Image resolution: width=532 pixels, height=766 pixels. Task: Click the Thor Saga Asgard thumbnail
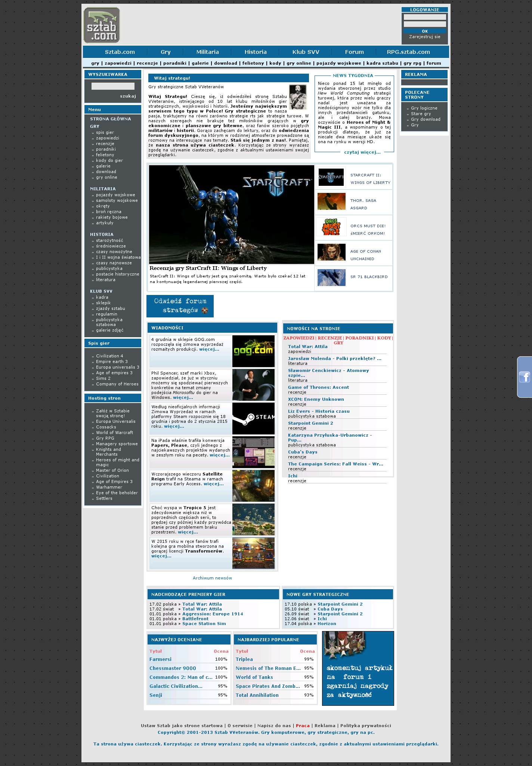(x=331, y=202)
